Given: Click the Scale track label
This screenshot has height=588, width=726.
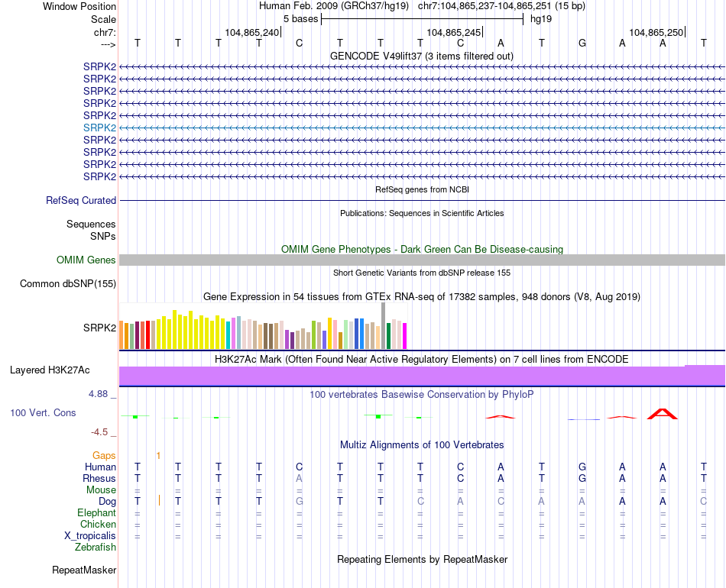Looking at the screenshot, I should (x=103, y=19).
